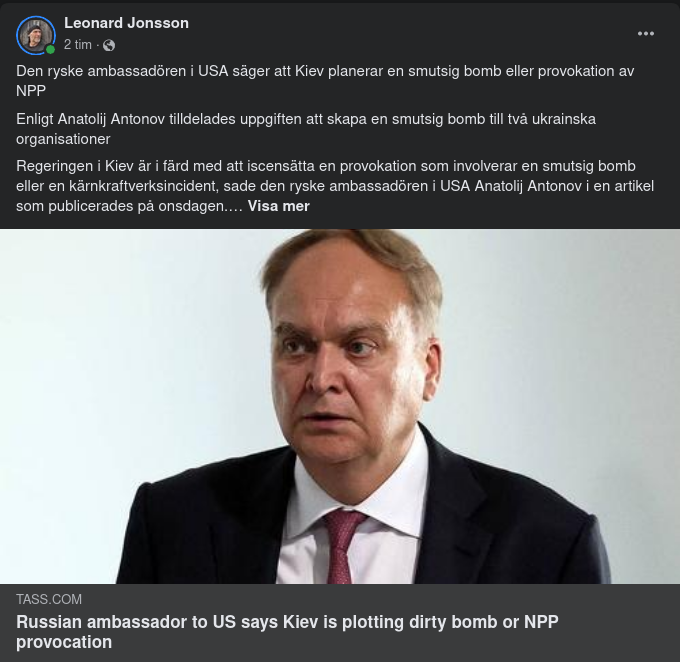Open the "Russian ambassador to US" headline
This screenshot has height=662, width=680.
tap(287, 622)
